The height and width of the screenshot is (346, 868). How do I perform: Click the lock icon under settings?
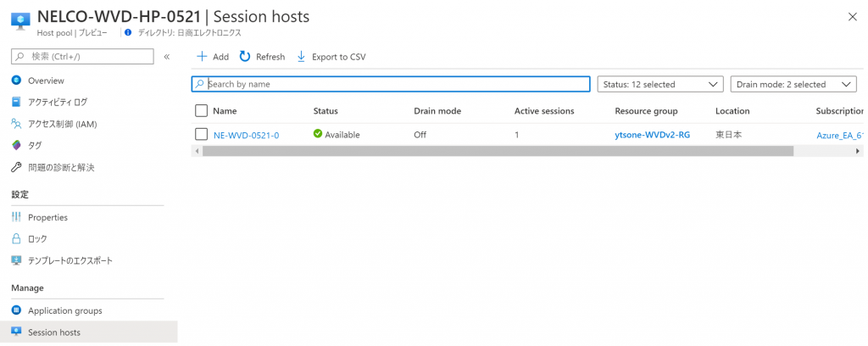coord(16,239)
